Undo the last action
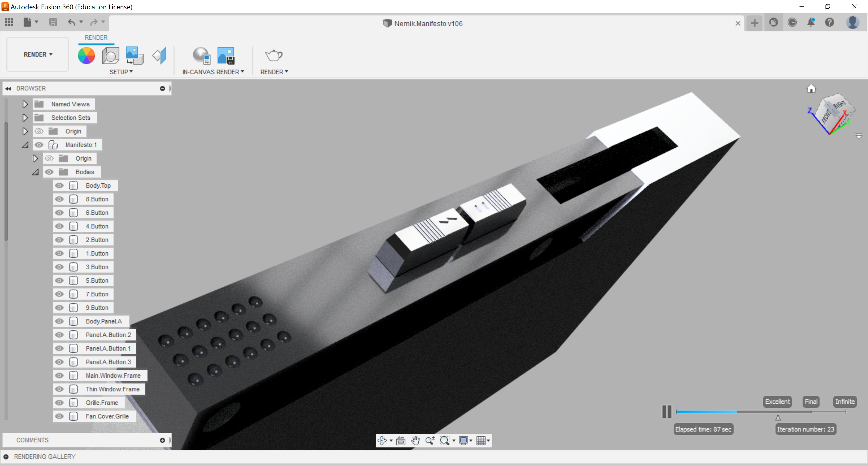Viewport: 868px width, 466px height. pyautogui.click(x=71, y=22)
